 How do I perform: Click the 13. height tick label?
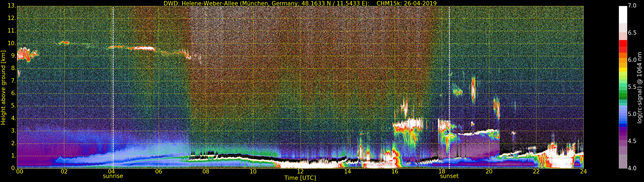[x=12, y=6]
